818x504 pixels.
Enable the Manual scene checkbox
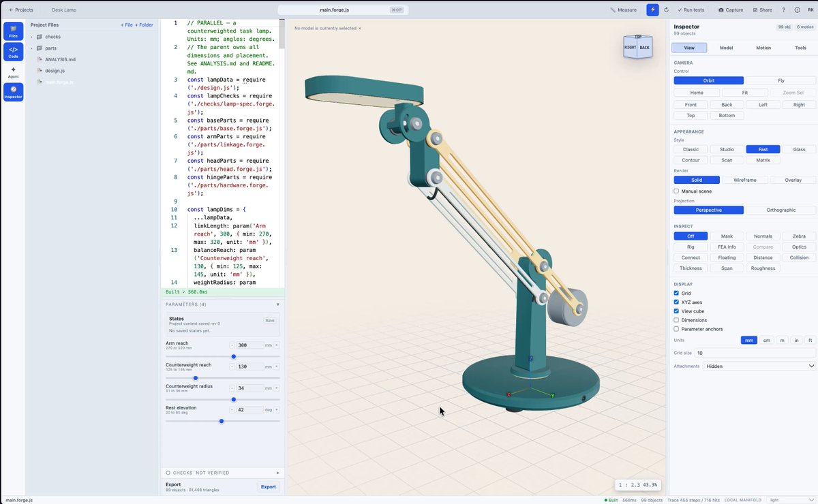(676, 191)
